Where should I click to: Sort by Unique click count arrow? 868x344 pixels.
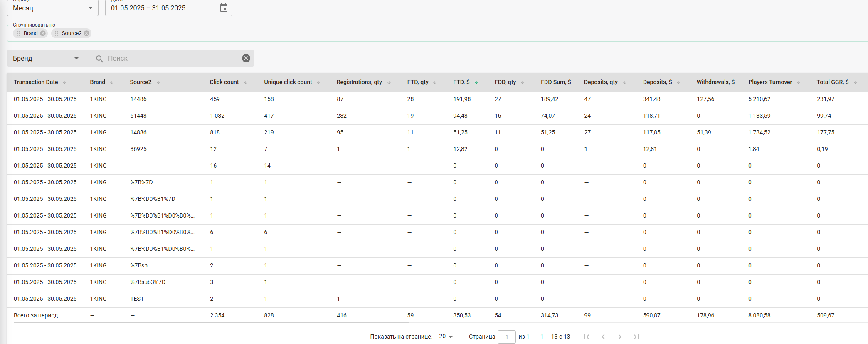(x=318, y=82)
